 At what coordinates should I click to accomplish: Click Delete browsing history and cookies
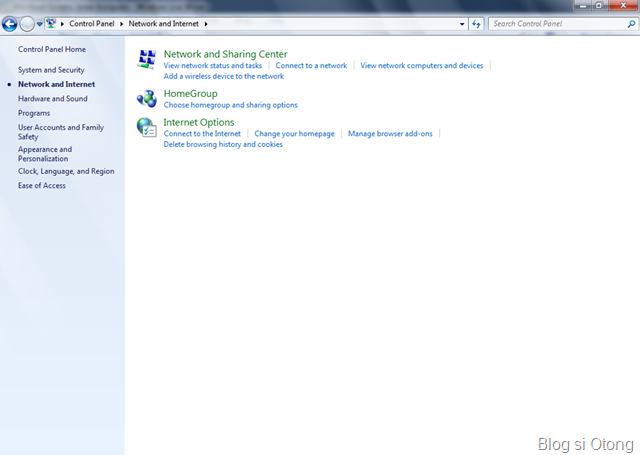tap(223, 144)
